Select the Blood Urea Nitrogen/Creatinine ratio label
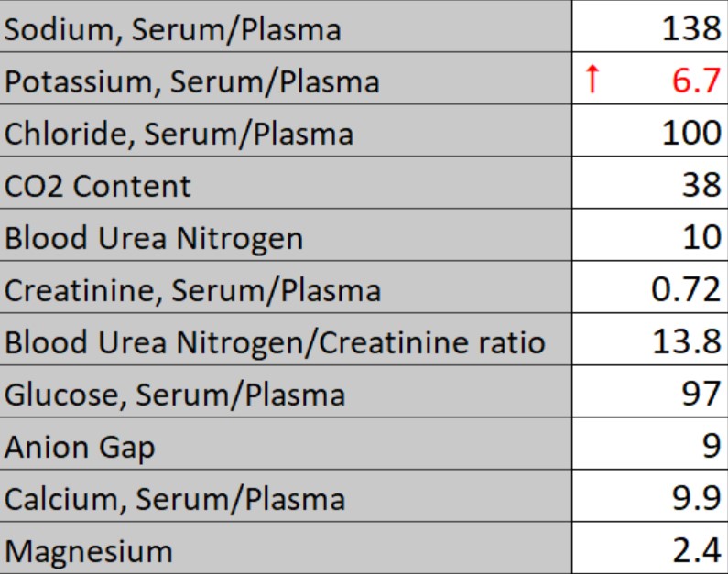 275,342
